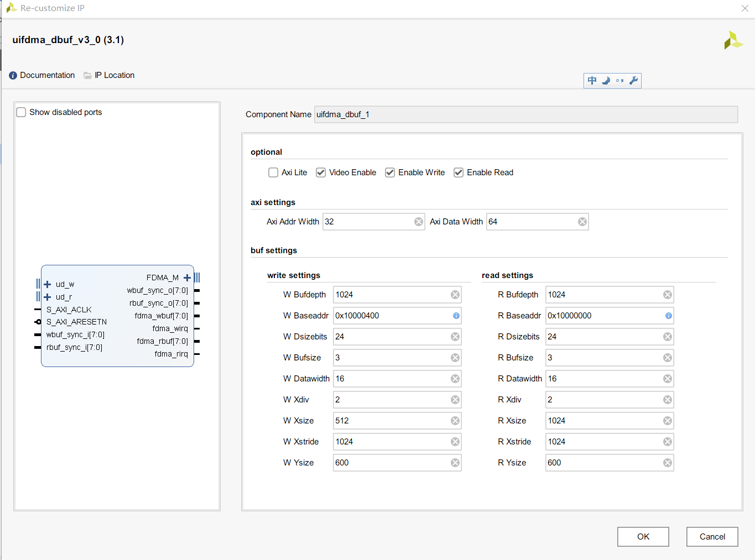Click the moon icon in IME toolbar

click(606, 81)
